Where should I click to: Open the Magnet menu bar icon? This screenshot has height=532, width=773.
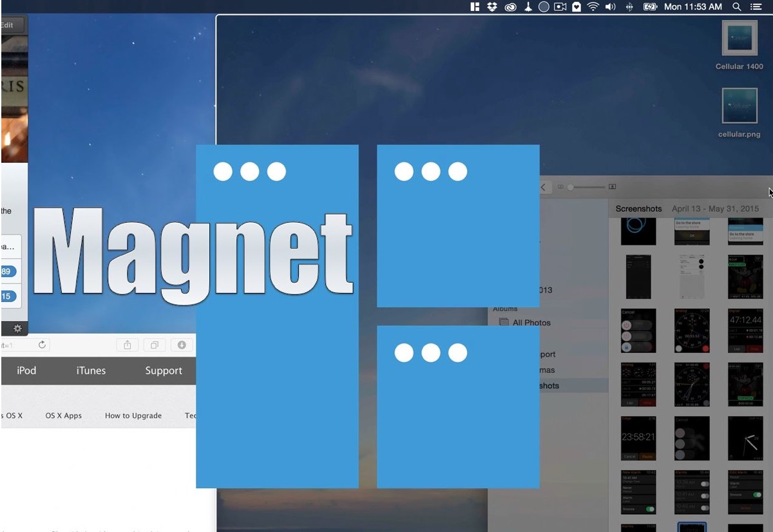(475, 7)
